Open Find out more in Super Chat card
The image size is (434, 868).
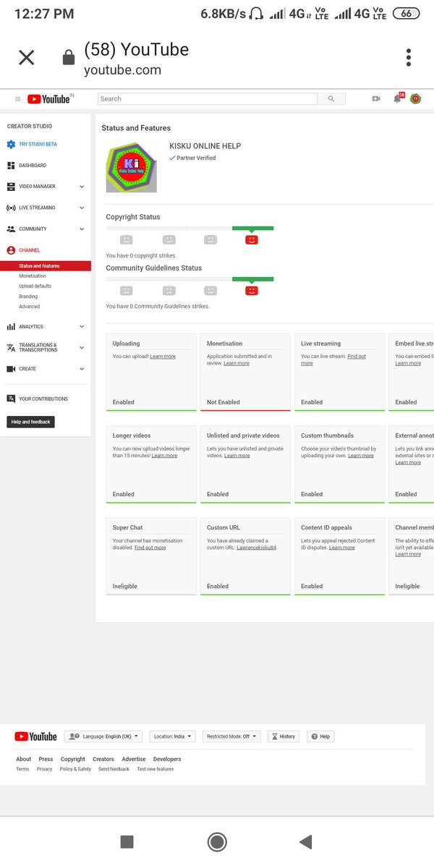pyautogui.click(x=150, y=548)
